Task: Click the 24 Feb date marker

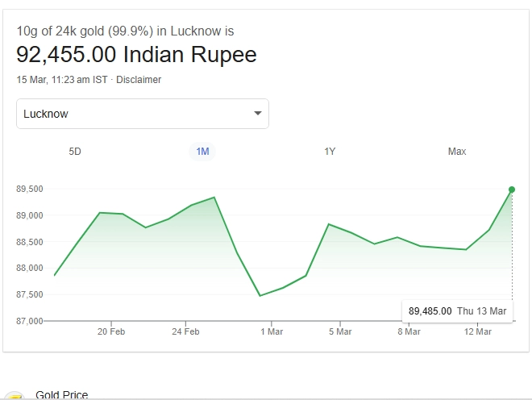Action: coord(185,331)
